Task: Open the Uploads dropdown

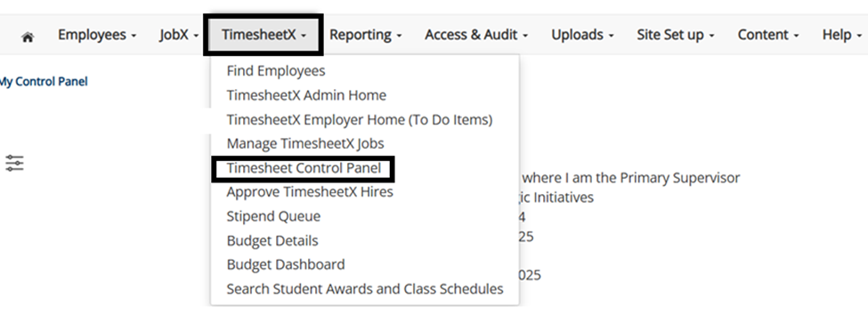Action: (582, 35)
